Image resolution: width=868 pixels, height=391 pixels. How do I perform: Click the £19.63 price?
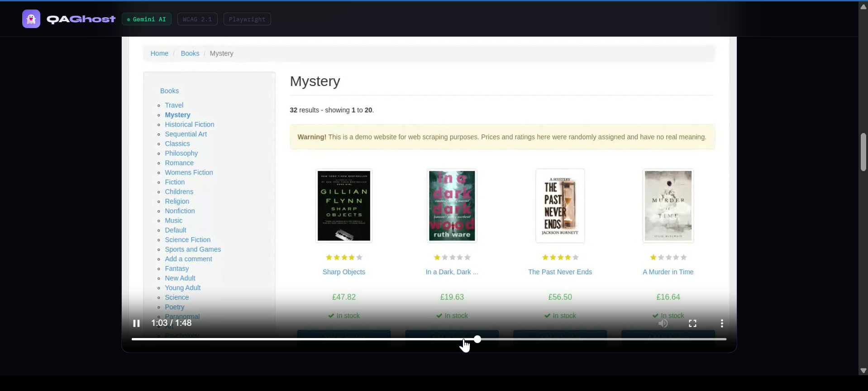(x=452, y=297)
